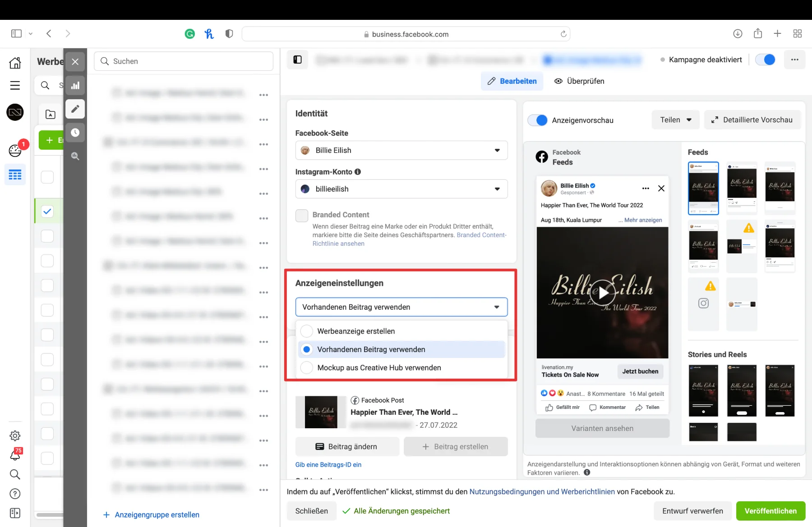Select the pencil edit icon in dark toolbar

click(75, 109)
